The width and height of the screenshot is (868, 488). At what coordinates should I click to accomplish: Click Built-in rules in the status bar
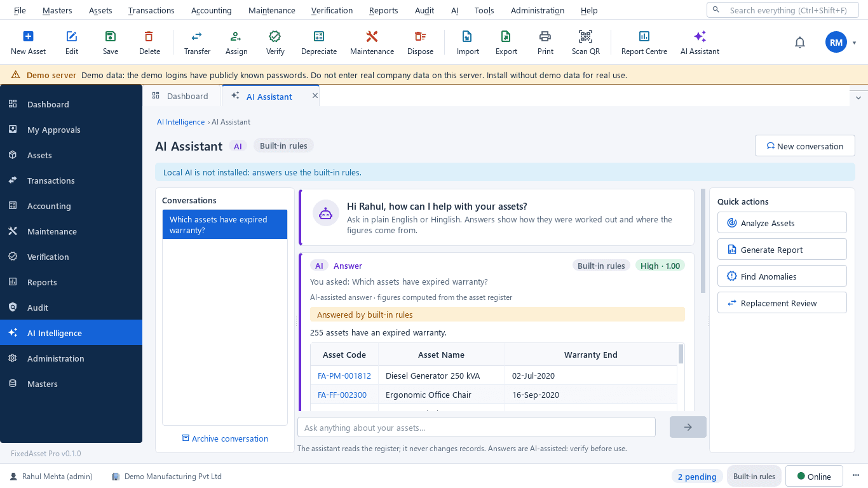tap(754, 476)
